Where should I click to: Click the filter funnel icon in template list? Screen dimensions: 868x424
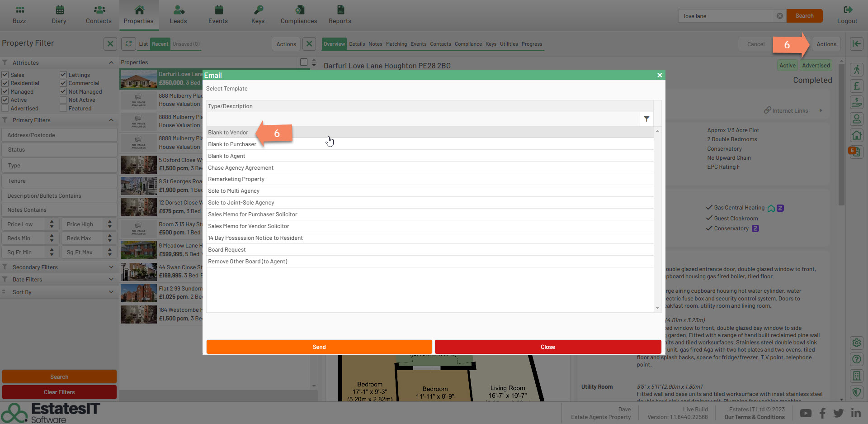646,119
